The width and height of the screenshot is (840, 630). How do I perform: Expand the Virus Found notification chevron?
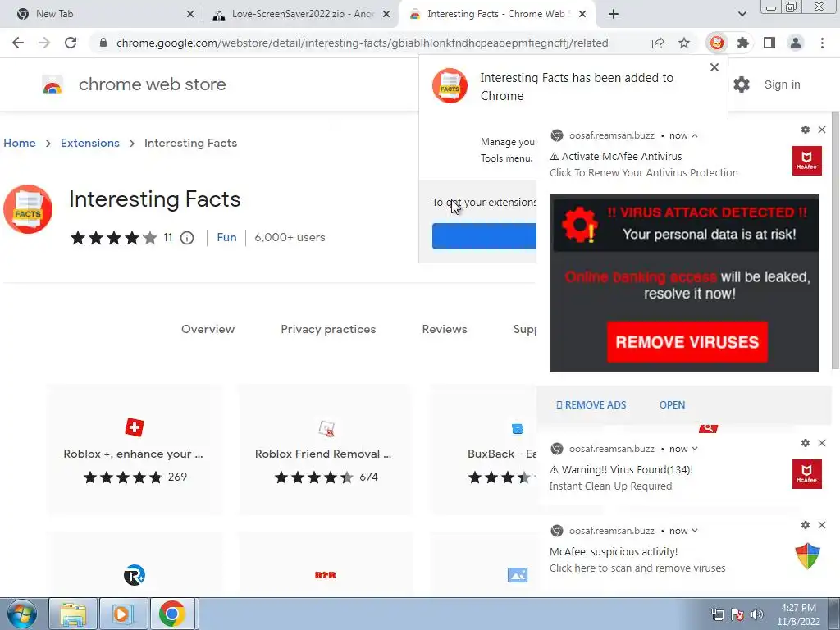695,449
